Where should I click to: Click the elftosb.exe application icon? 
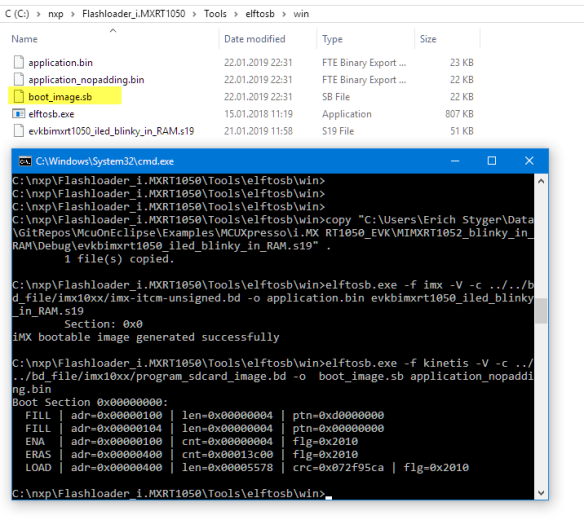click(x=19, y=114)
